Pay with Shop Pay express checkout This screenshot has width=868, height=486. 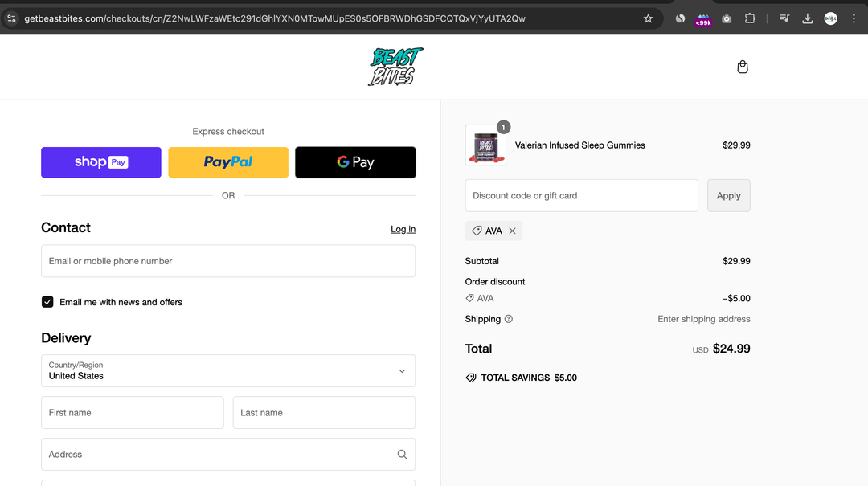coord(101,162)
